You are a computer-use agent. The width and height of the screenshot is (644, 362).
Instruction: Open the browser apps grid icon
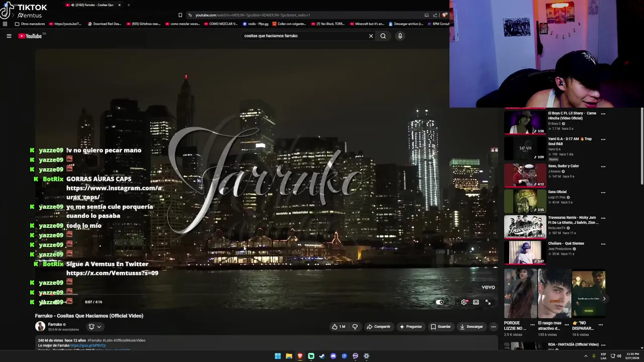click(5, 24)
